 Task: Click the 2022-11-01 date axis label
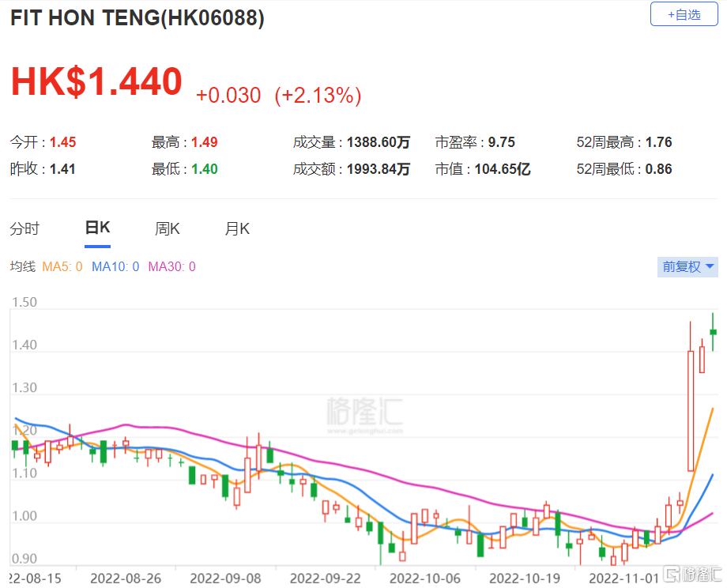624,579
